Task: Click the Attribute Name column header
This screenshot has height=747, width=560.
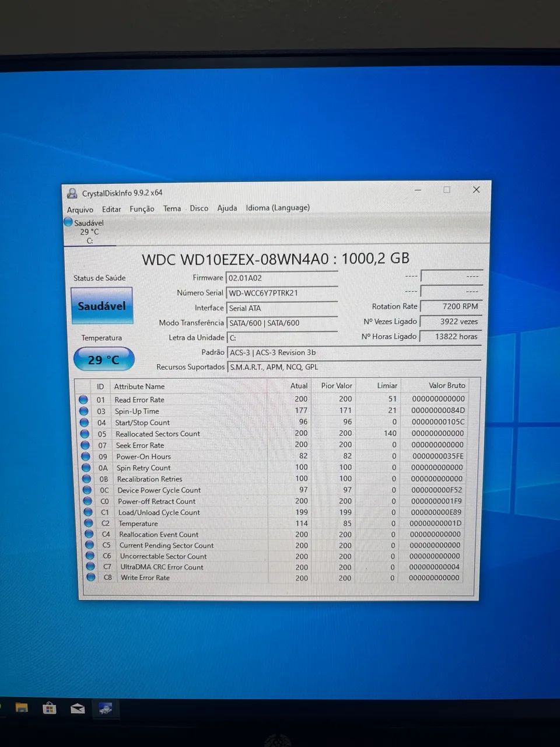Action: 139,386
